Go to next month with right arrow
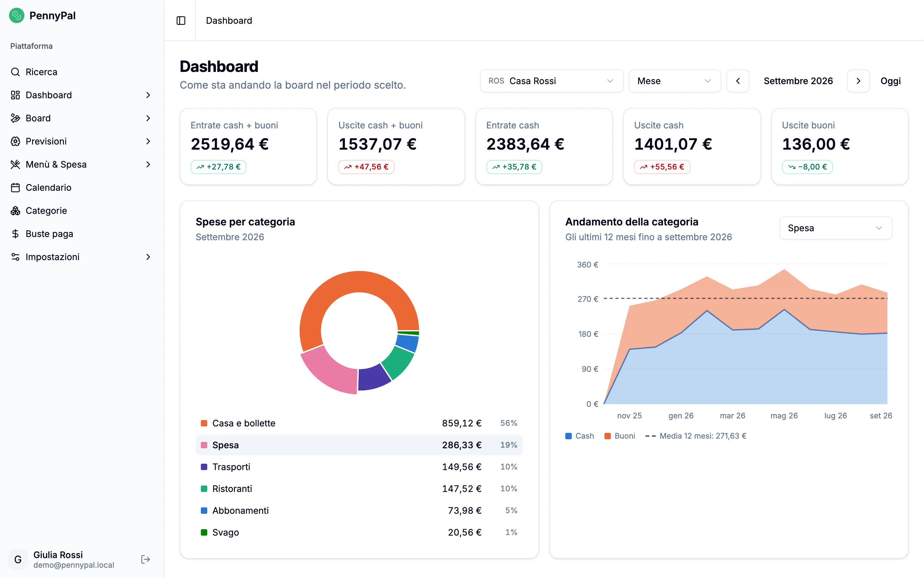 point(858,81)
